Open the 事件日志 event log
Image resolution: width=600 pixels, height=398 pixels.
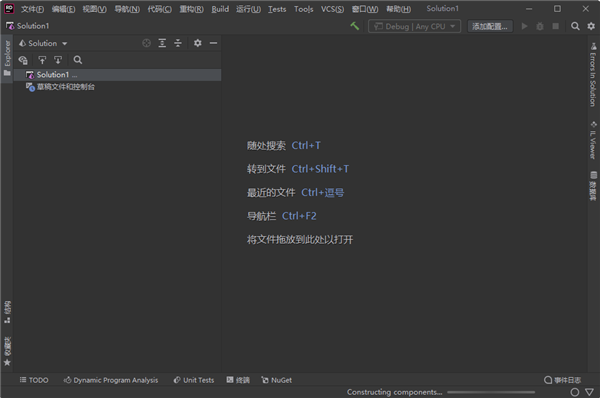(562, 380)
